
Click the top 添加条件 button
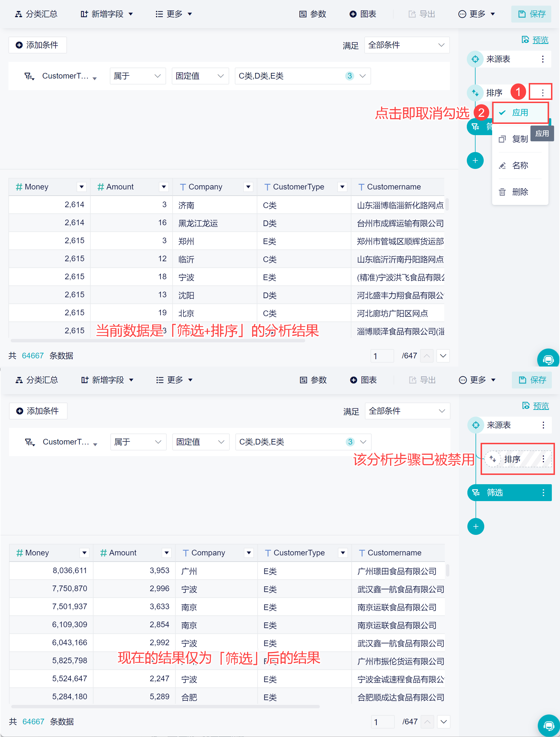point(38,45)
